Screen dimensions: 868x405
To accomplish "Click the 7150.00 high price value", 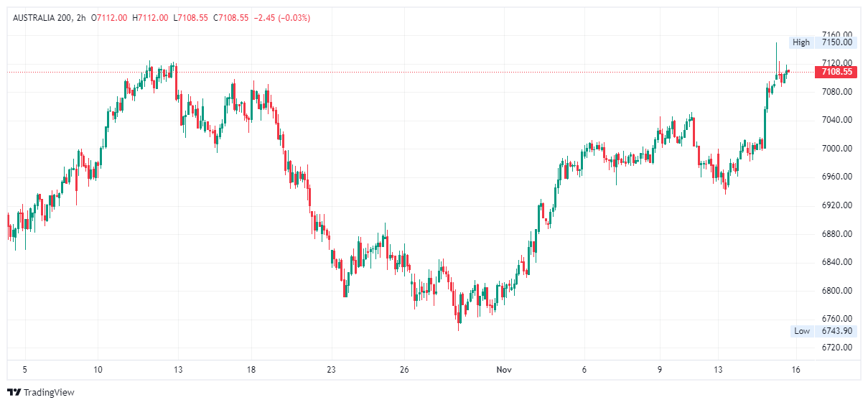I will (x=836, y=42).
